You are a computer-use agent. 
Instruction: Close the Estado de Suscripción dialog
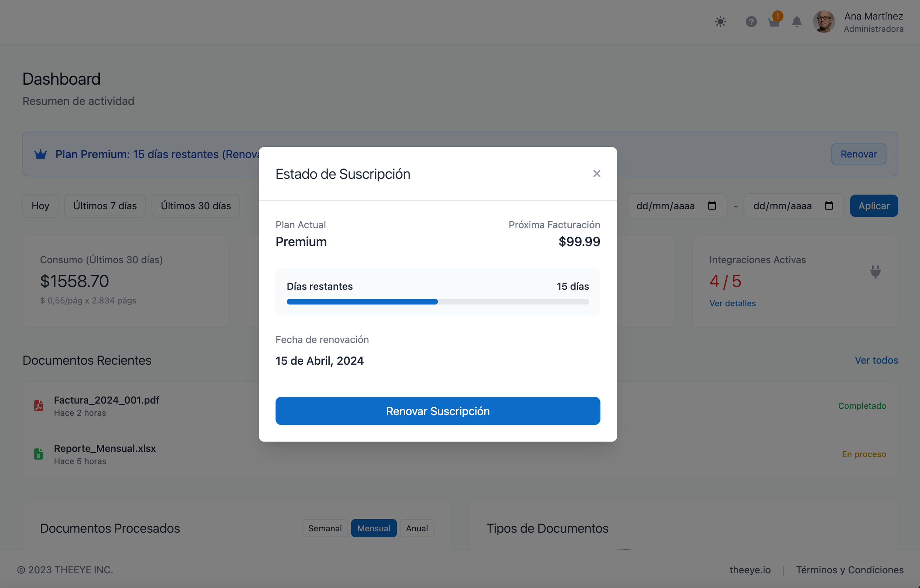(597, 173)
